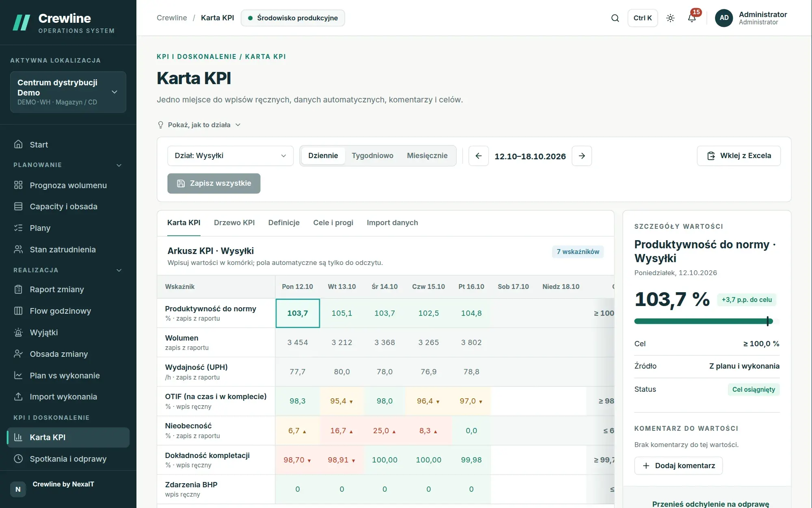Open Dział: Wysyłki dropdown

click(x=230, y=156)
